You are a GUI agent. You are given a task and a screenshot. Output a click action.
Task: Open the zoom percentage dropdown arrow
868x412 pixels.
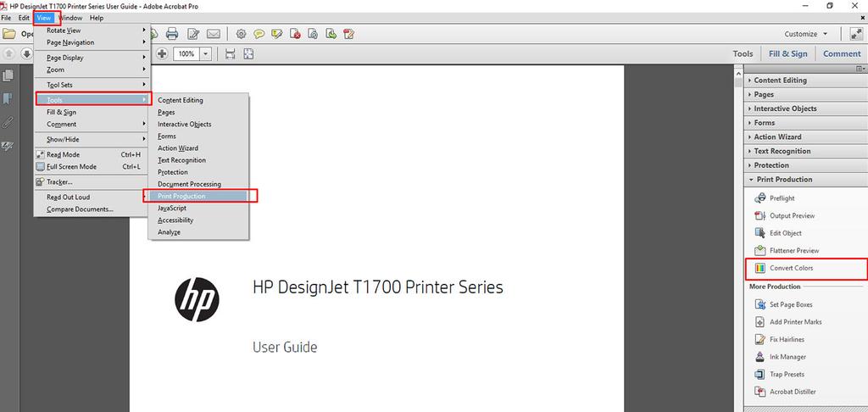coord(206,53)
